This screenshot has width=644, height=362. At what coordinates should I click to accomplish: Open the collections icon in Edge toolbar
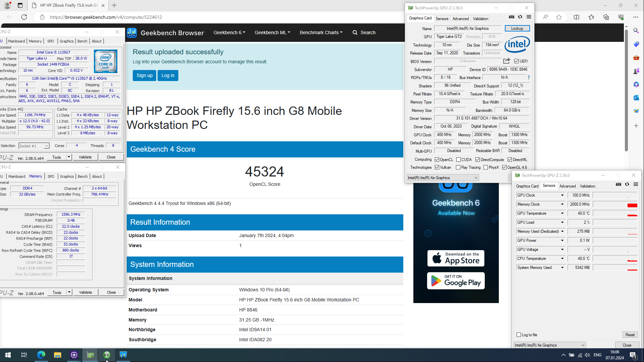(x=606, y=17)
